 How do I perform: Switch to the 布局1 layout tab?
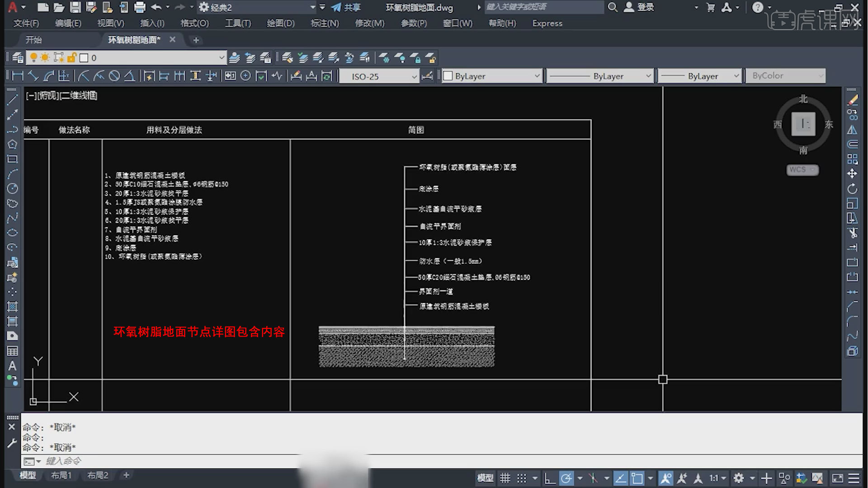pyautogui.click(x=61, y=475)
